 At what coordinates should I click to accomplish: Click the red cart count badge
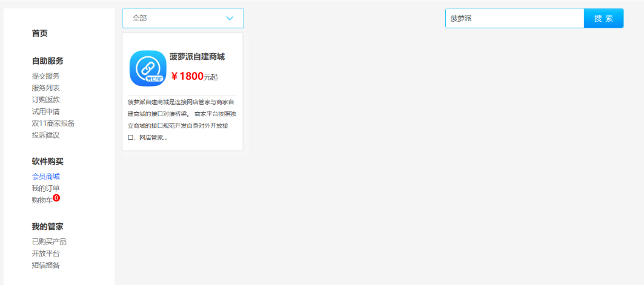pos(56,198)
